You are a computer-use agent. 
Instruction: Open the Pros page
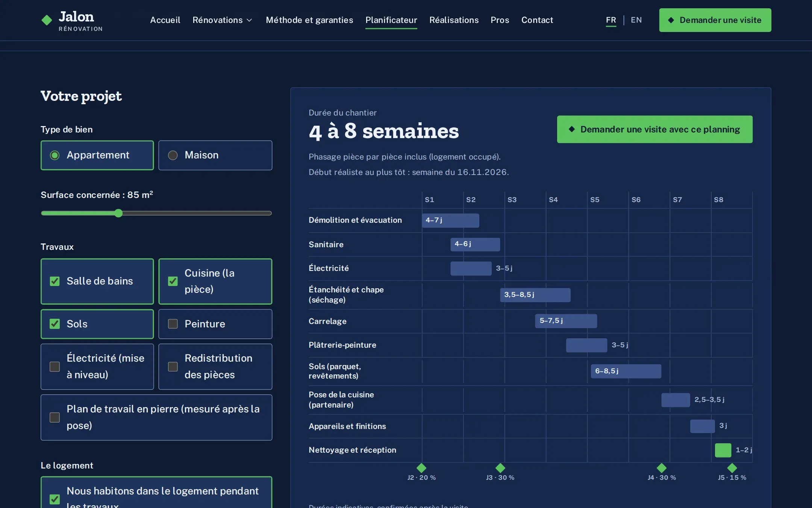[x=500, y=20]
